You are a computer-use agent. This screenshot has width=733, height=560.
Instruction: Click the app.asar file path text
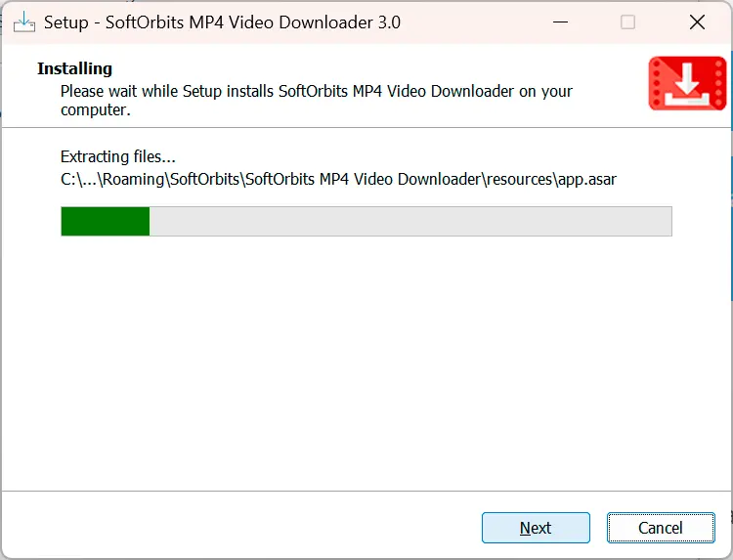pos(338,180)
